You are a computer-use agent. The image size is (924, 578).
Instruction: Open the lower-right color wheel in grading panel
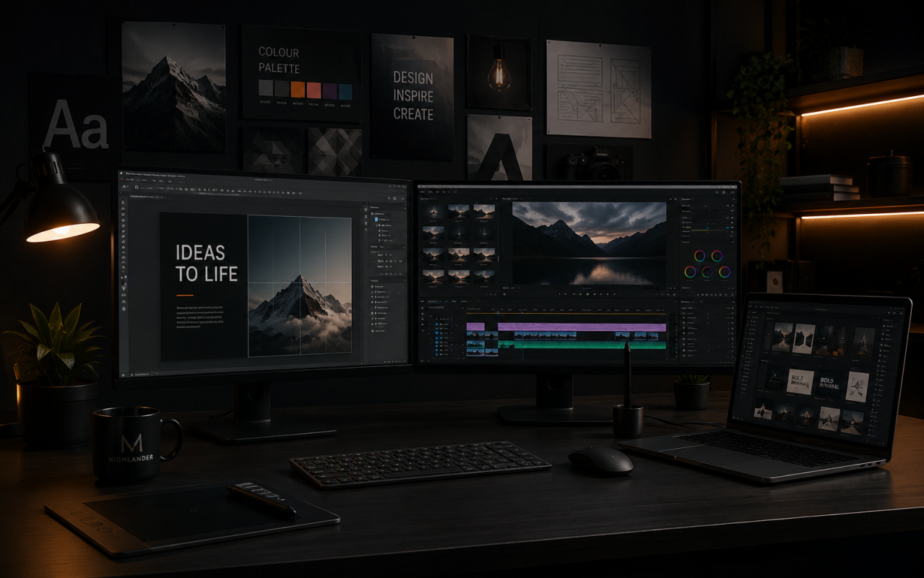[725, 272]
